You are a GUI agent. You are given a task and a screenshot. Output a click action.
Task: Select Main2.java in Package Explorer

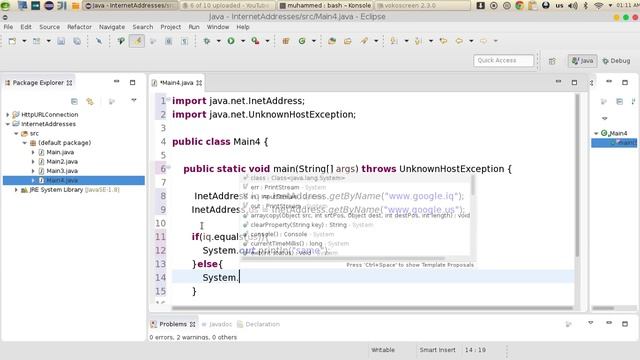click(62, 162)
